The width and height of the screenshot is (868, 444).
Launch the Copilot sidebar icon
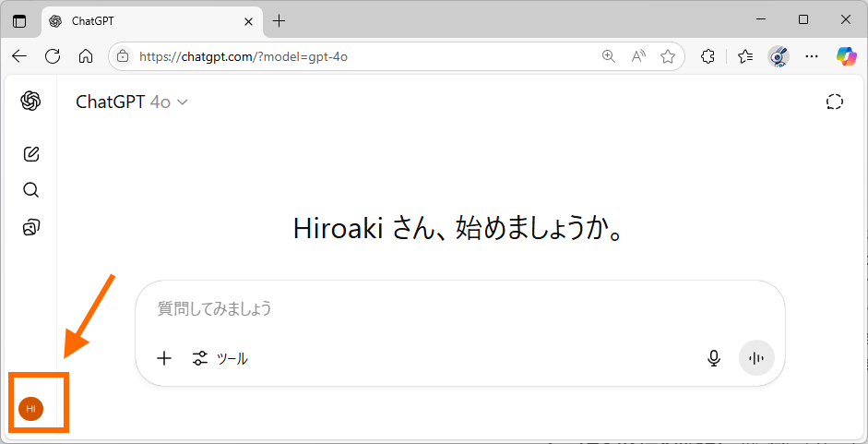pos(846,56)
